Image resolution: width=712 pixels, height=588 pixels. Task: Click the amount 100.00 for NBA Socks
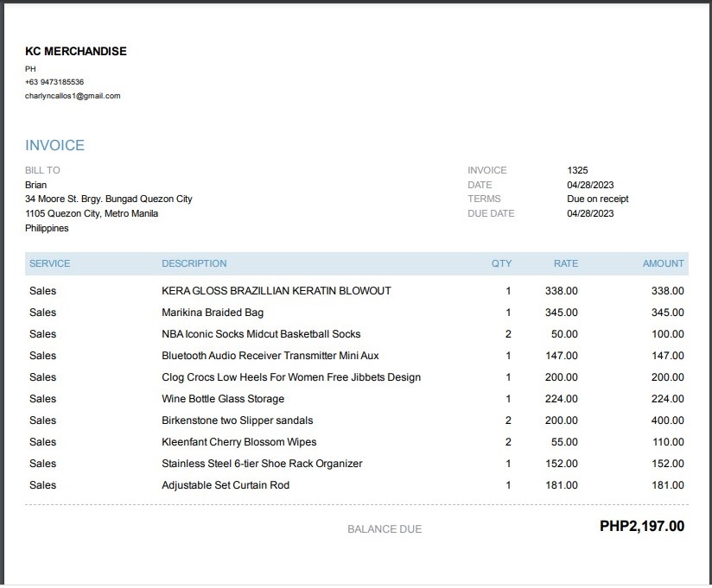click(667, 334)
